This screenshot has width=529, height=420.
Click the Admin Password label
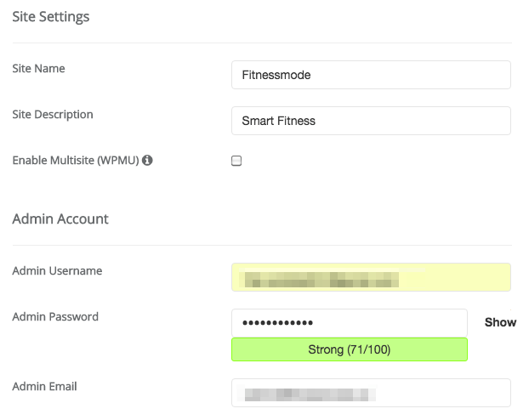55,317
